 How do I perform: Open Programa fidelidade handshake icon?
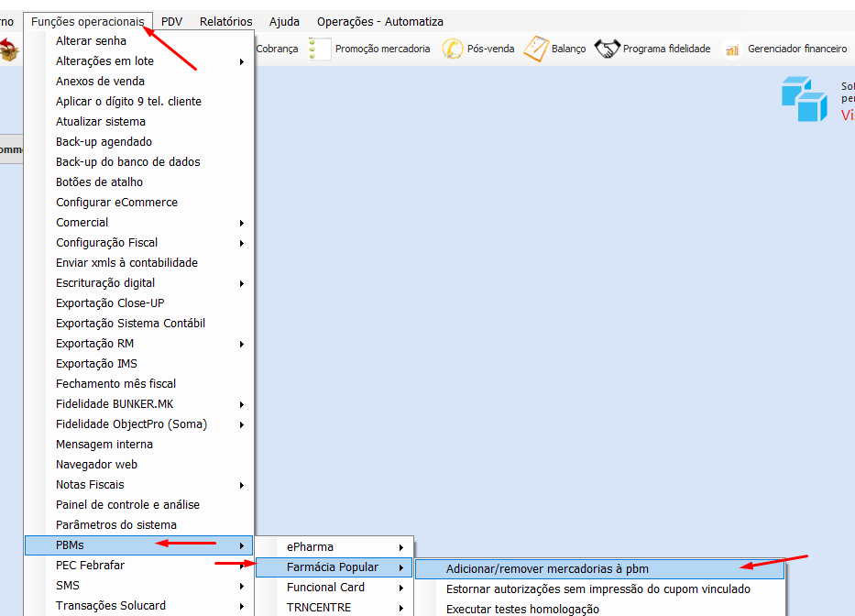[x=608, y=49]
